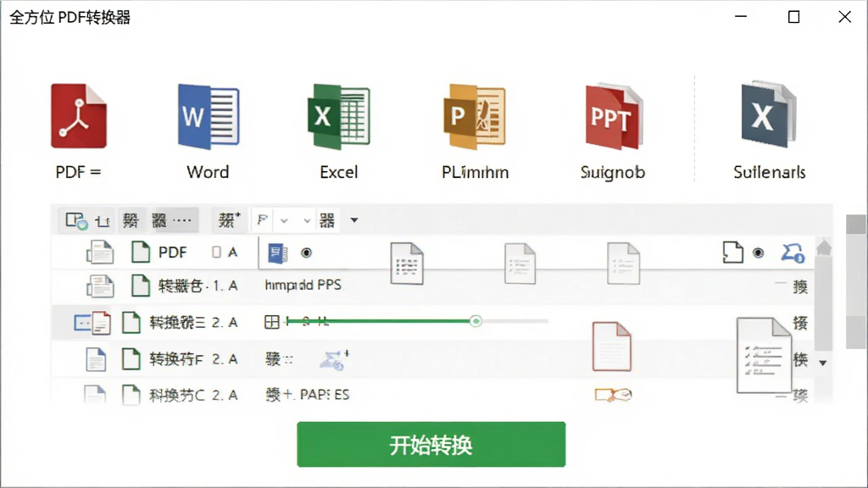This screenshot has height=488, width=868.
Task: Select the orange PowerPoint icon
Action: pos(475,116)
